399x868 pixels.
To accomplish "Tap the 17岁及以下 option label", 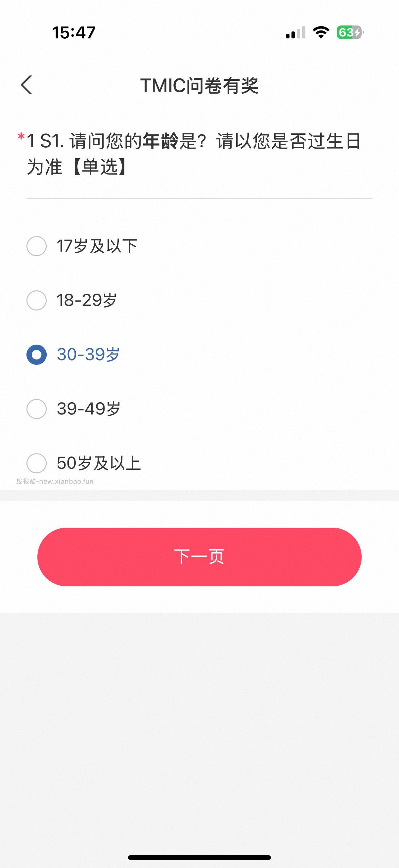I will 97,246.
